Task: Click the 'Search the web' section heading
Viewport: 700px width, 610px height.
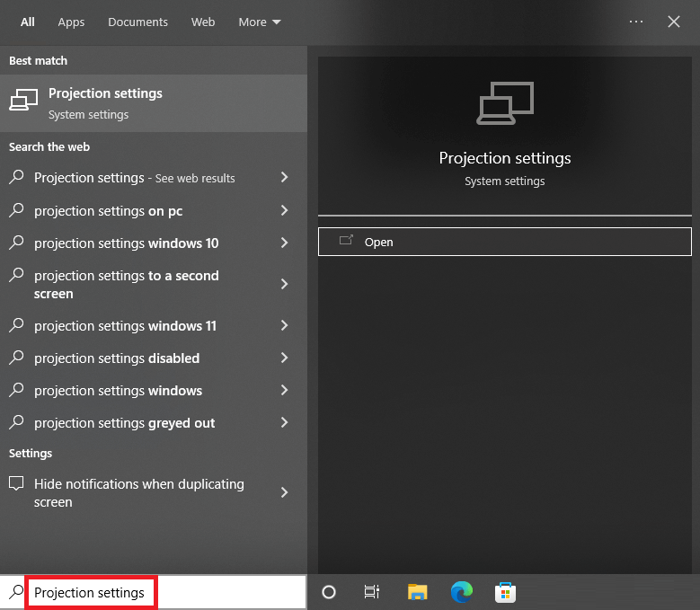Action: click(x=49, y=146)
